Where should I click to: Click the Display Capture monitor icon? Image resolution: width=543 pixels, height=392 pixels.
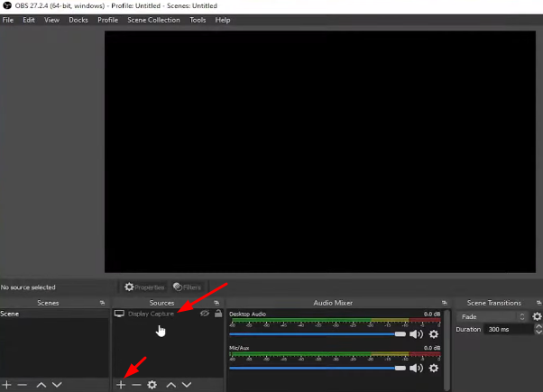(119, 314)
